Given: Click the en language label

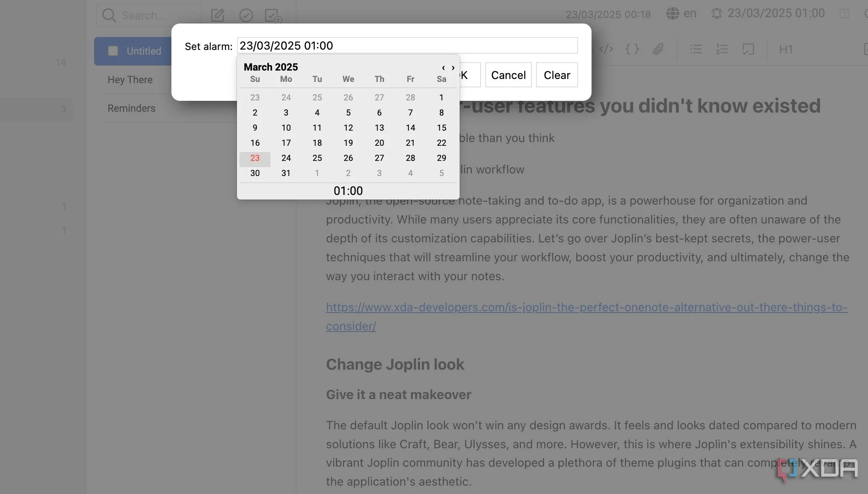Looking at the screenshot, I should (x=690, y=13).
